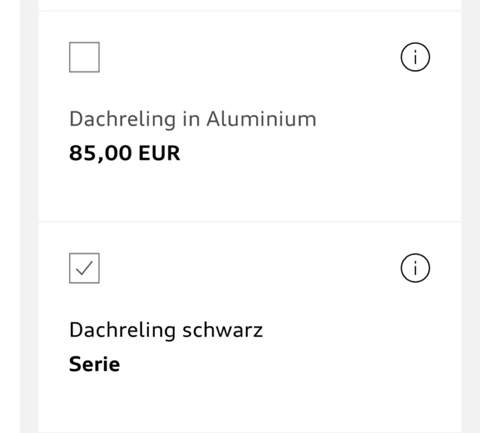Click the word Aluminium in the first option
Image resolution: width=500 pixels, height=433 pixels.
[x=261, y=119]
